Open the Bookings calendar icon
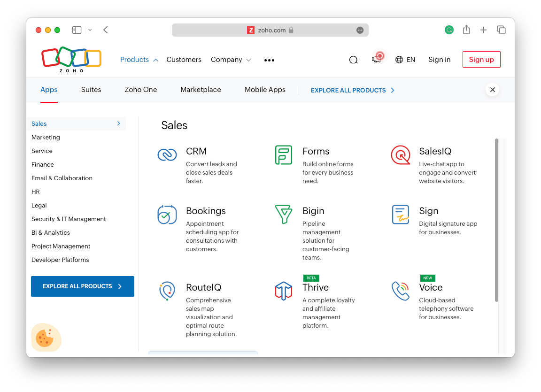This screenshot has height=392, width=541. click(x=167, y=215)
